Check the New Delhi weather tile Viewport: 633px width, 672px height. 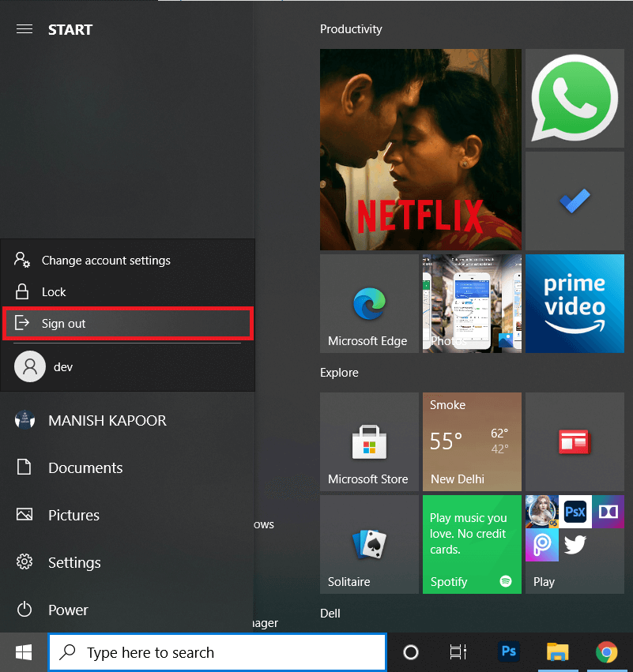472,441
